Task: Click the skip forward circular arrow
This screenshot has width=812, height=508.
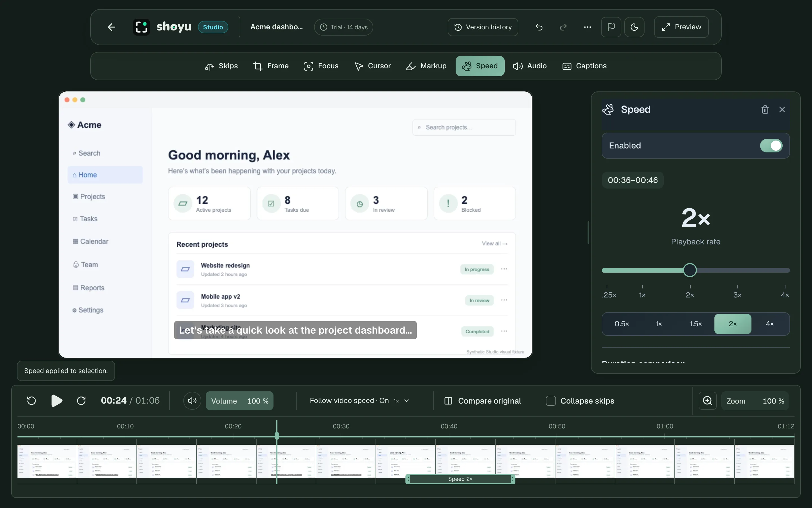Action: (x=81, y=400)
